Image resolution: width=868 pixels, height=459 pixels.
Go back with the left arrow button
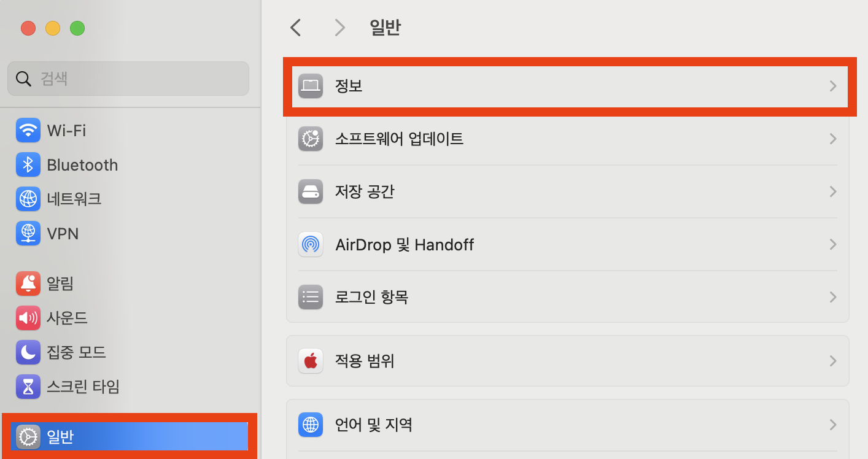coord(296,28)
